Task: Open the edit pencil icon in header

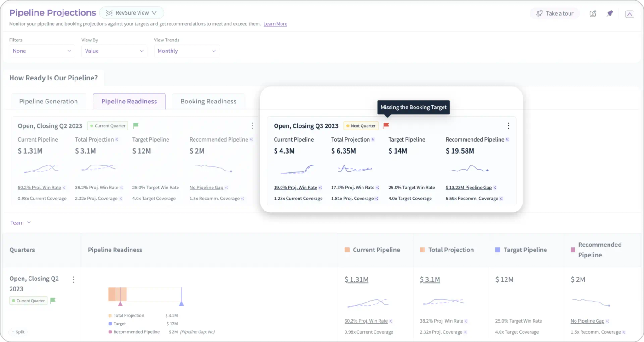Action: point(593,14)
